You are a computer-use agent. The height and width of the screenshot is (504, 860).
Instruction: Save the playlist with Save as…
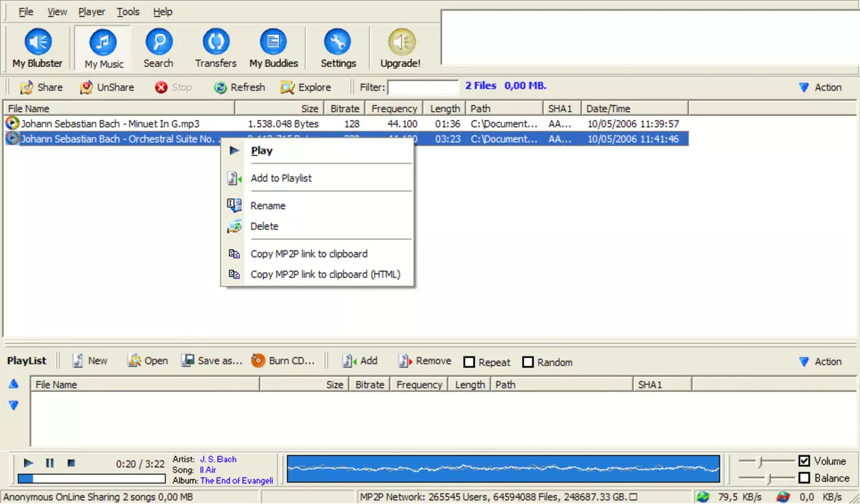pos(212,361)
